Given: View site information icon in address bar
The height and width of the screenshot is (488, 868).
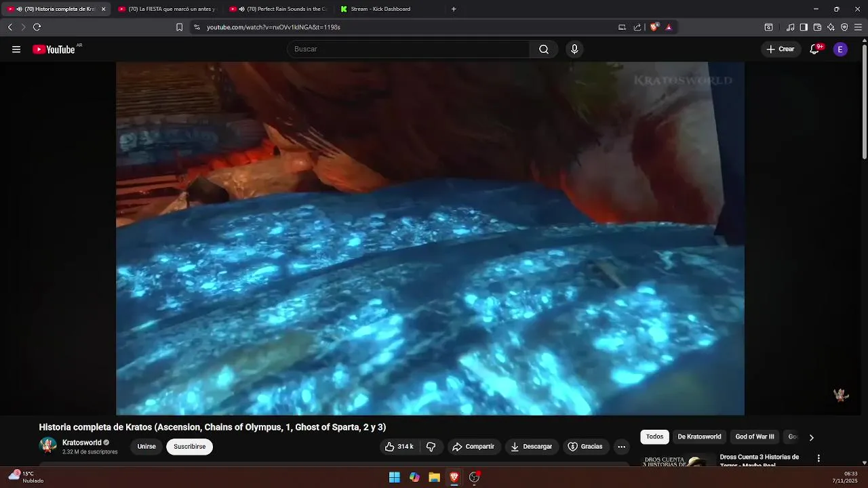Looking at the screenshot, I should (x=197, y=27).
